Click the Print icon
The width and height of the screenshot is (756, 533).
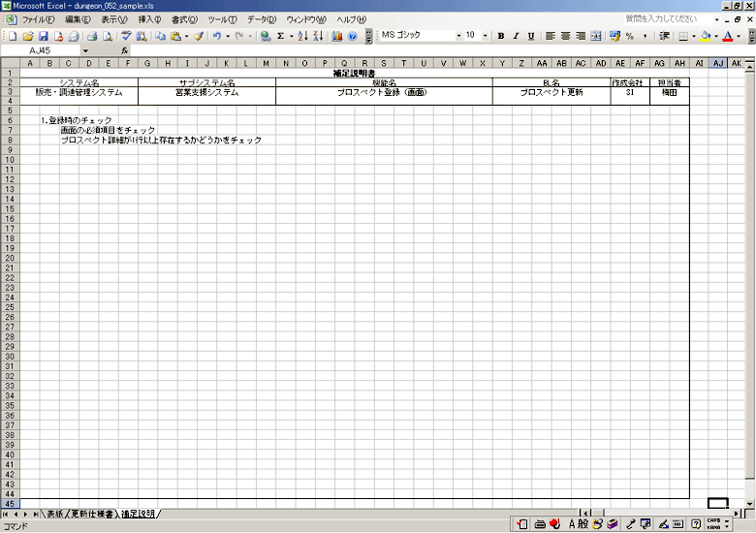[92, 36]
